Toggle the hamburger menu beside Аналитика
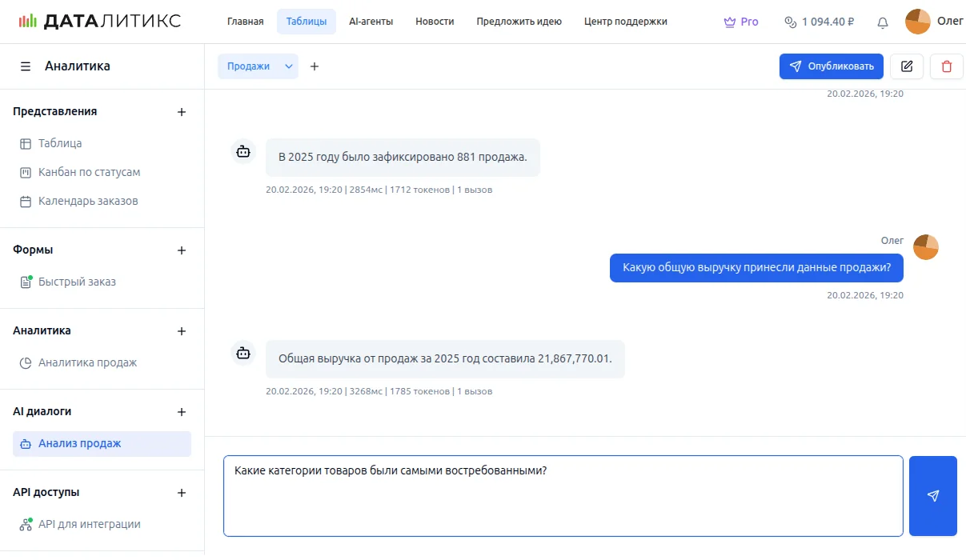The height and width of the screenshot is (560, 966). pos(26,66)
